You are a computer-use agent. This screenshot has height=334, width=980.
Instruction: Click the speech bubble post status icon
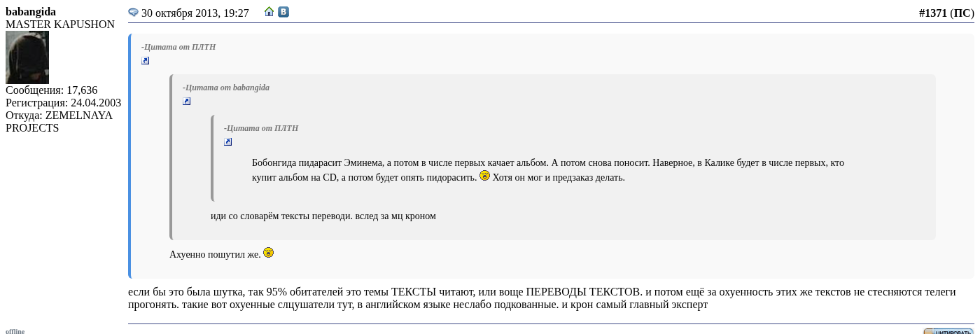133,13
